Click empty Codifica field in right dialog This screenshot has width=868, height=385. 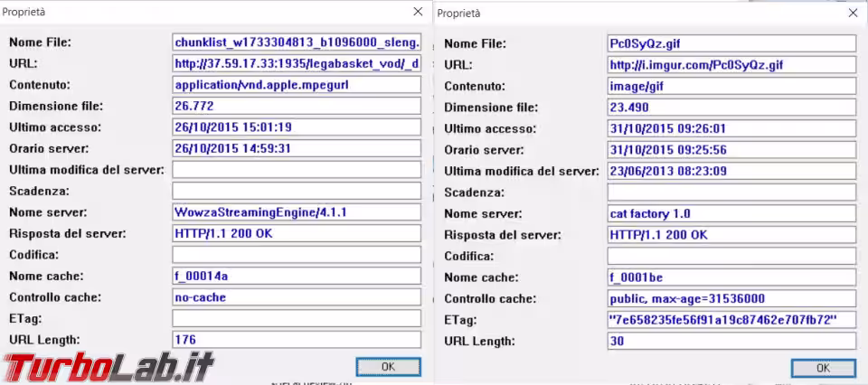(x=731, y=256)
